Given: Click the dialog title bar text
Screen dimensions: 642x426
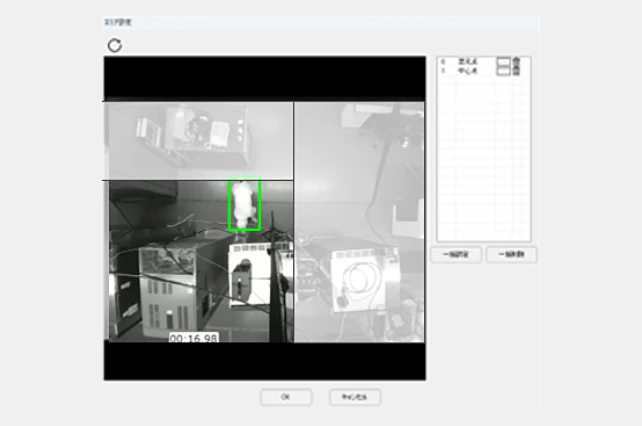Looking at the screenshot, I should coord(120,21).
